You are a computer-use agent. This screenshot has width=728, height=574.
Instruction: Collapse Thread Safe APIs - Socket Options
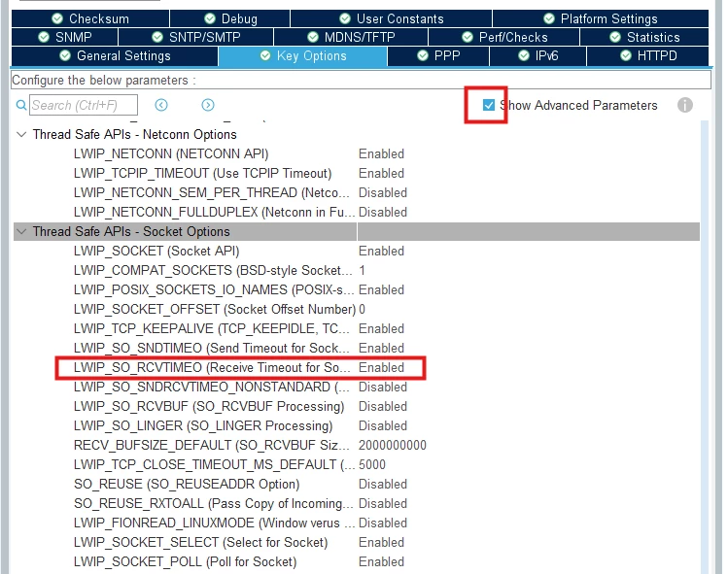point(21,231)
